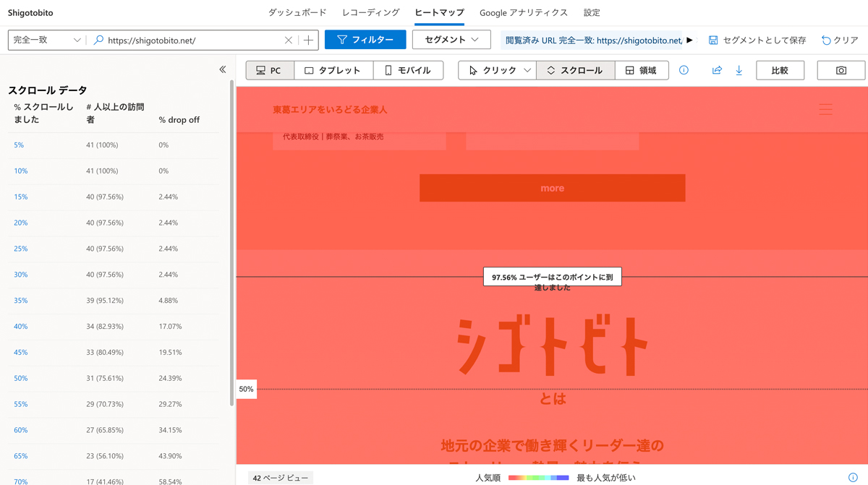Click the 34 (82.93%) visitors cell

(x=105, y=327)
